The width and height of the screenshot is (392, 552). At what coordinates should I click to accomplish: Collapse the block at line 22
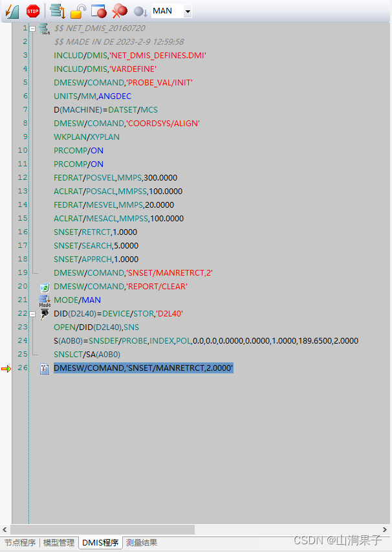[x=32, y=314]
